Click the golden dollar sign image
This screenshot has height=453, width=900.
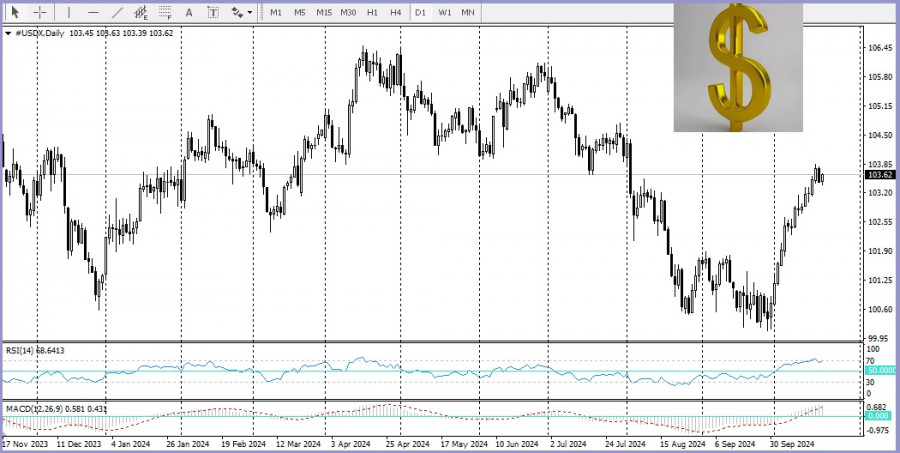point(738,67)
